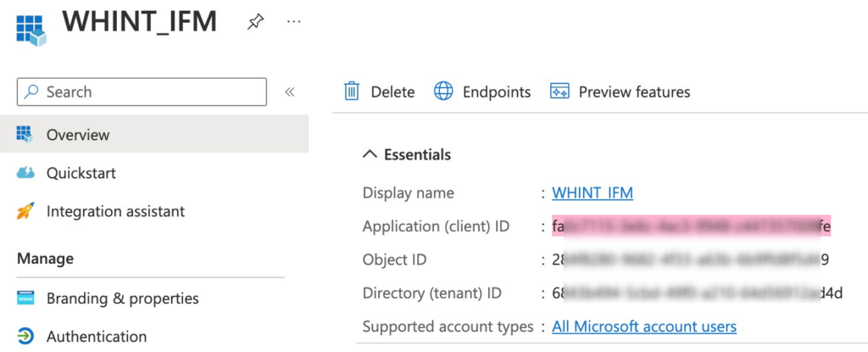Open Authentication settings
Viewport: 868px width, 352px height.
tap(97, 337)
